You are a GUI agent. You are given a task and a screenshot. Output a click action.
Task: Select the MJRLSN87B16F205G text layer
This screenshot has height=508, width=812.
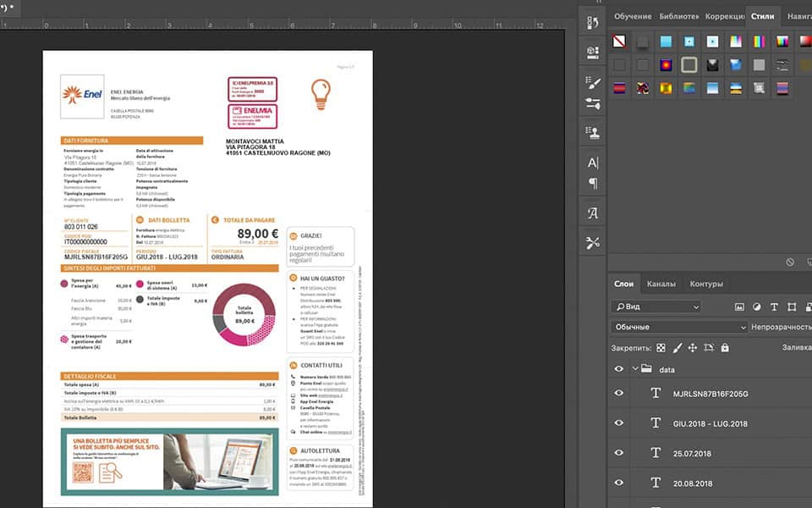click(x=710, y=394)
